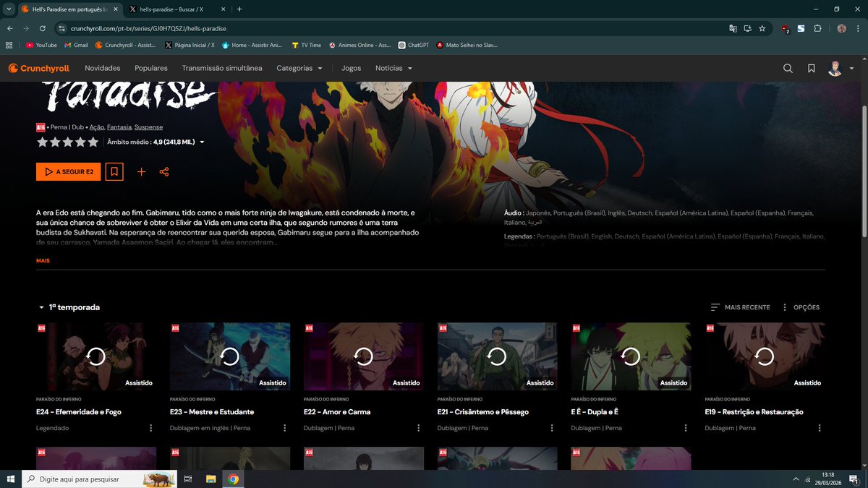This screenshot has height=488, width=868.
Task: Open the Gmail bookmark
Action: (76, 45)
